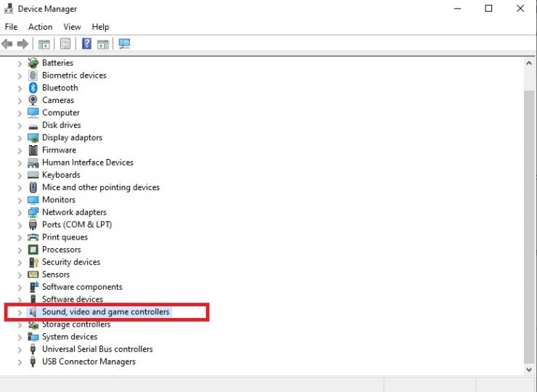Select the Sensors label

pyautogui.click(x=56, y=274)
